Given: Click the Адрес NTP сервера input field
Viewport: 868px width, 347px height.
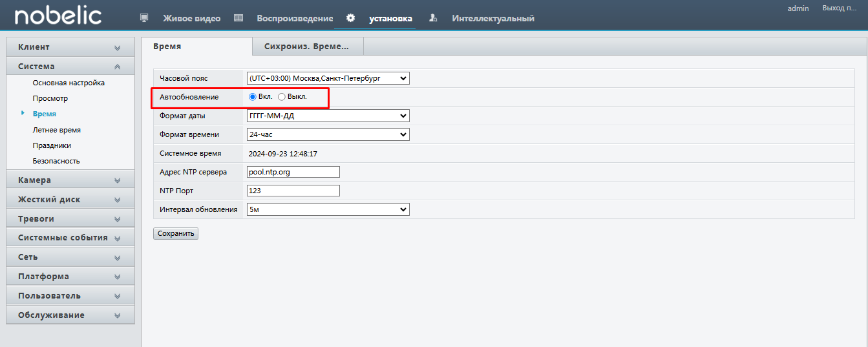Looking at the screenshot, I should 293,172.
